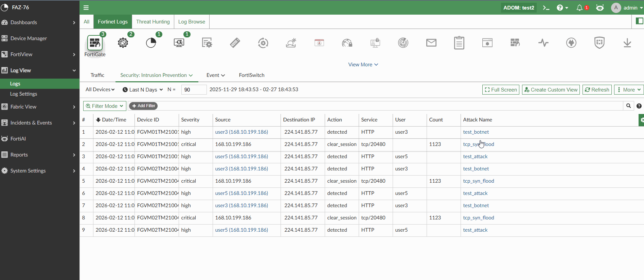This screenshot has height=280, width=644.
Task: Click the ticket-shaped log type icon
Action: 235,43
